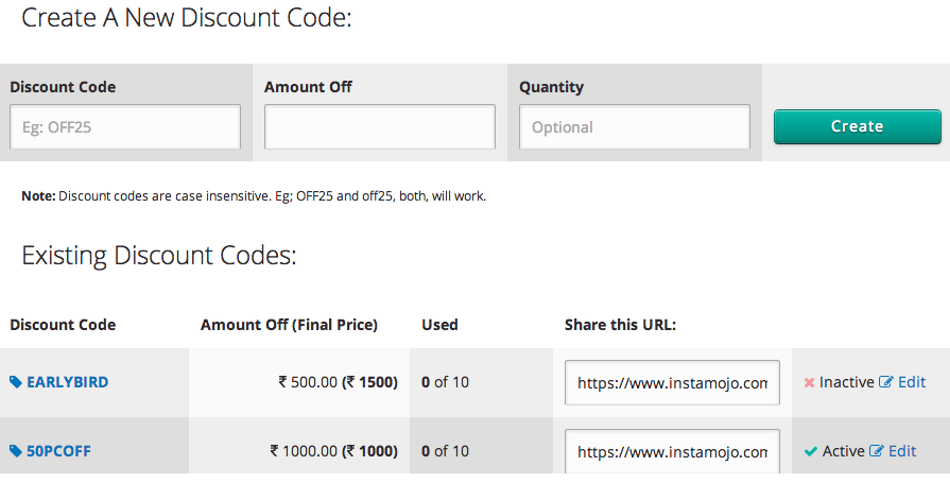Image resolution: width=950 pixels, height=486 pixels.
Task: Click the Used count for EARLYBIRD
Action: (x=445, y=382)
